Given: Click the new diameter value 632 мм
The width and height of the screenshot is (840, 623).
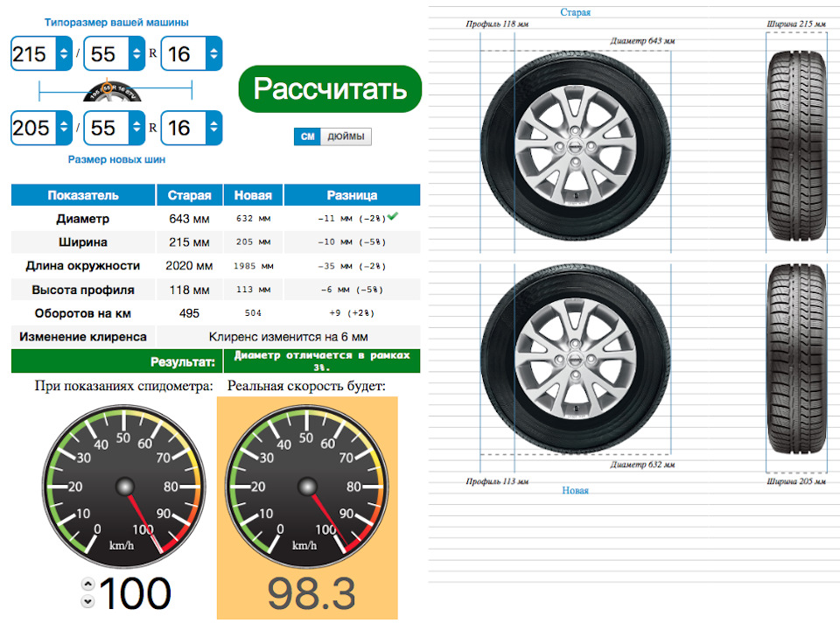Looking at the screenshot, I should pos(253,219).
